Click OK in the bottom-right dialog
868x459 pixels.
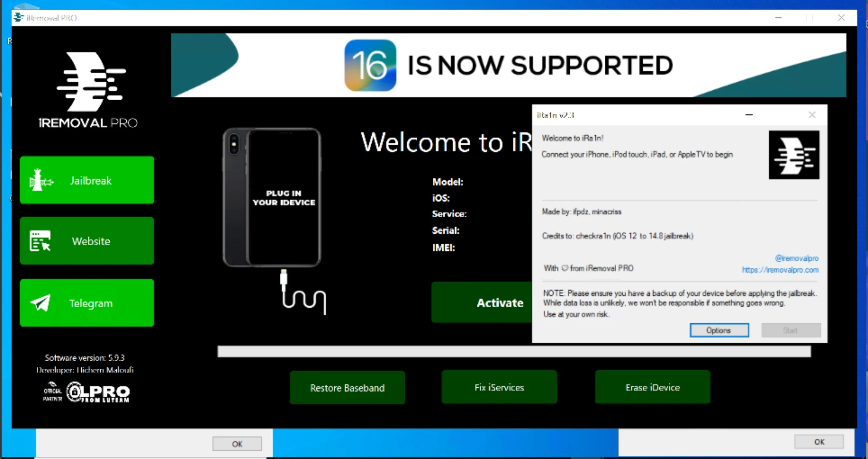819,442
